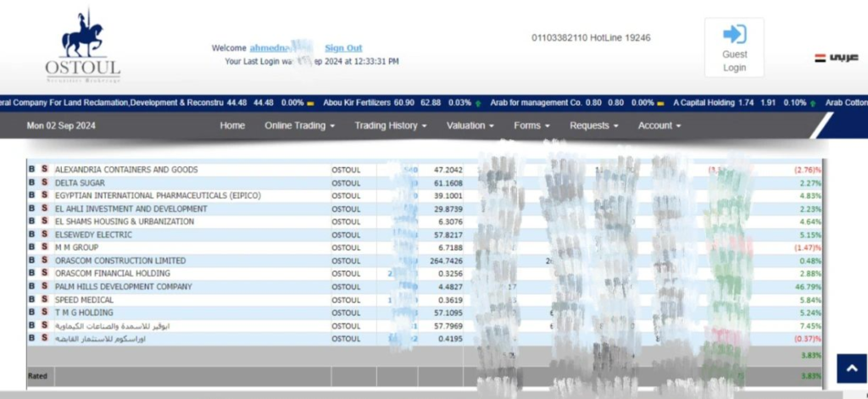
Task: Buy EL SHAMS HOUSING with B icon
Action: [31, 221]
